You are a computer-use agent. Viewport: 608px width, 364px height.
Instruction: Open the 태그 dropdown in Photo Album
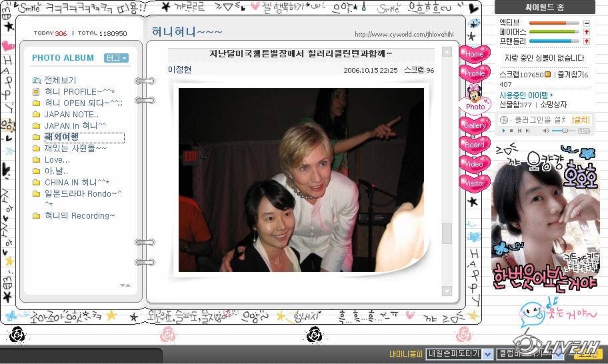tap(116, 58)
